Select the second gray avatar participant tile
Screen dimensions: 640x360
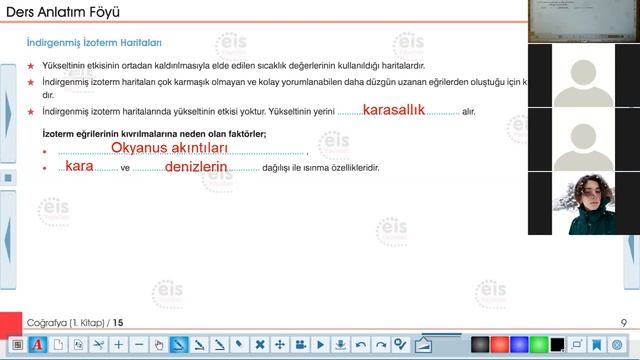tap(584, 139)
